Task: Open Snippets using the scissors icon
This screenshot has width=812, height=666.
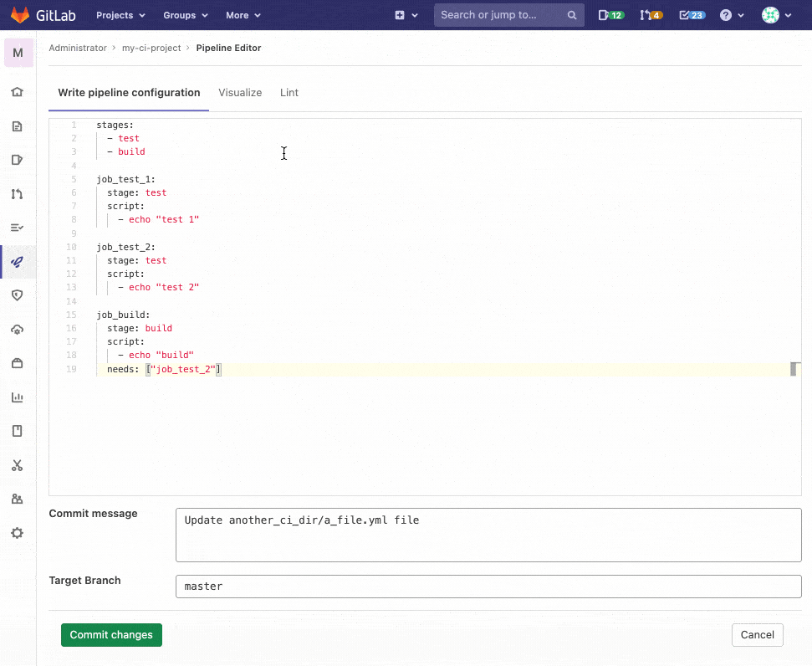Action: coord(17,465)
